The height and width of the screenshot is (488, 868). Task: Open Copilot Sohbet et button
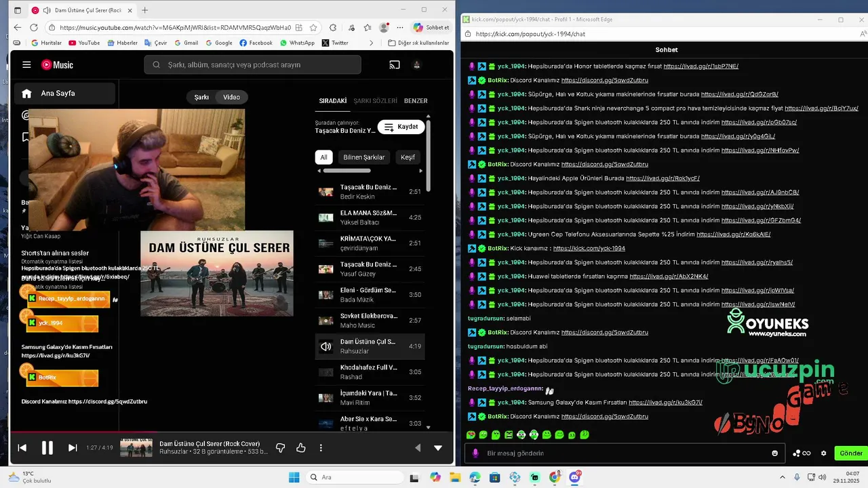[431, 28]
